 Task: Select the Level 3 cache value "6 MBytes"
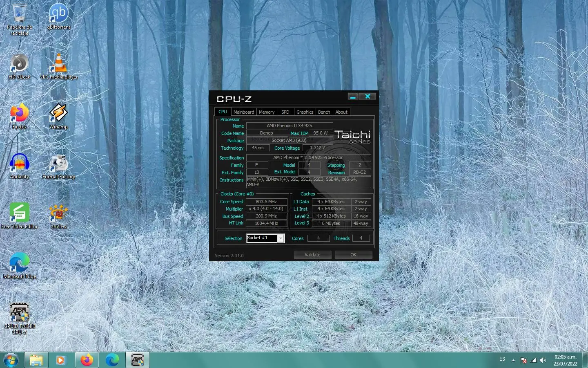(331, 223)
